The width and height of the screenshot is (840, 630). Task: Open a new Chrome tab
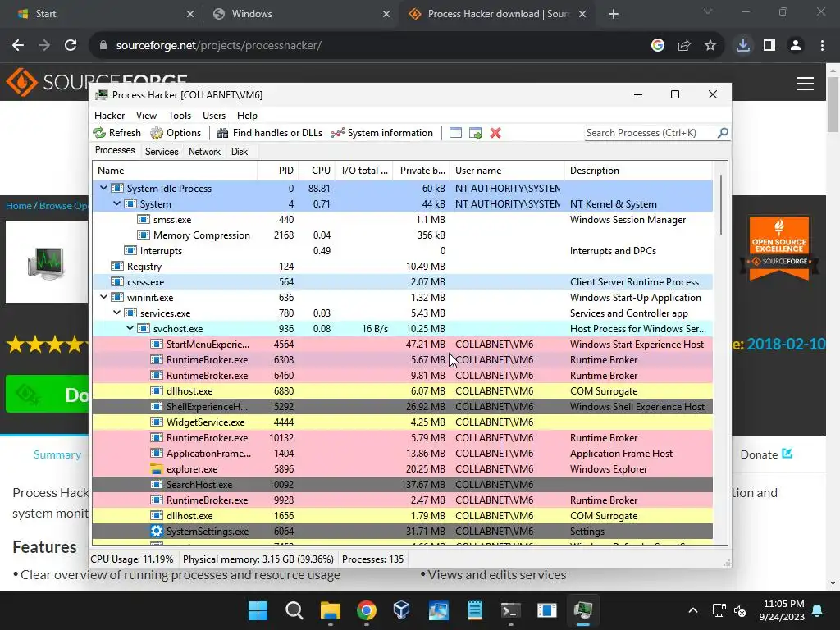(x=614, y=14)
